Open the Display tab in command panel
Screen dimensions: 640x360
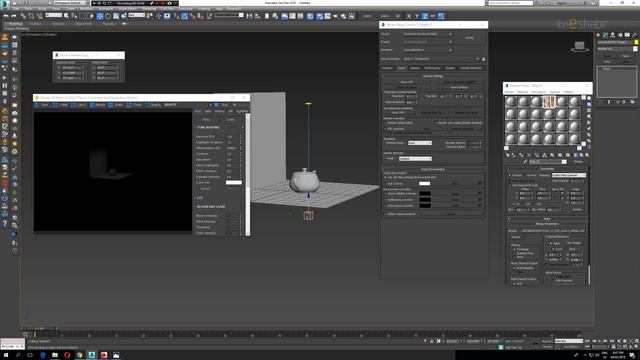coord(627,35)
